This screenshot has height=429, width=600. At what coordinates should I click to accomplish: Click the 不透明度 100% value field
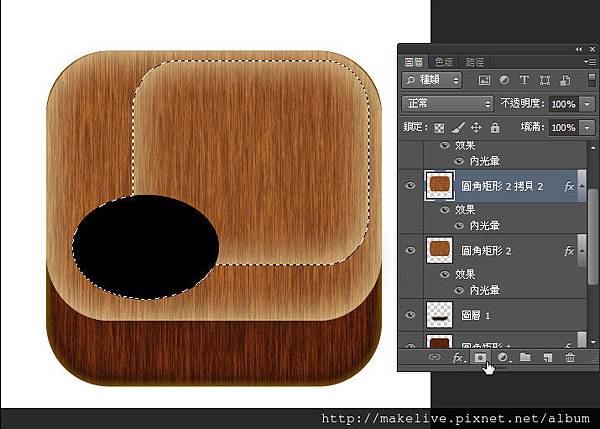[564, 104]
